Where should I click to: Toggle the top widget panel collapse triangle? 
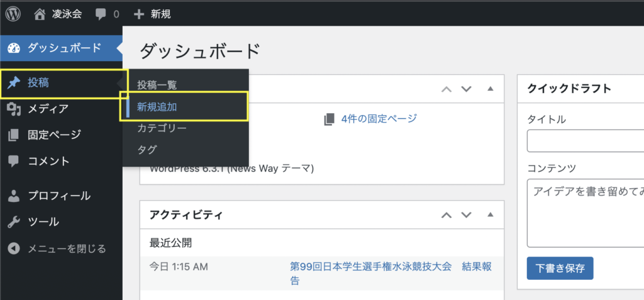[490, 89]
